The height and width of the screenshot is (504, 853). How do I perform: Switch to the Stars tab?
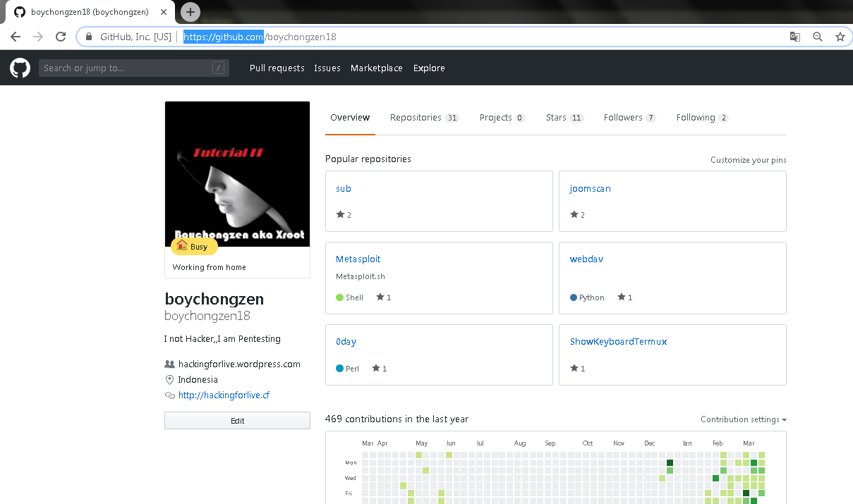click(564, 118)
